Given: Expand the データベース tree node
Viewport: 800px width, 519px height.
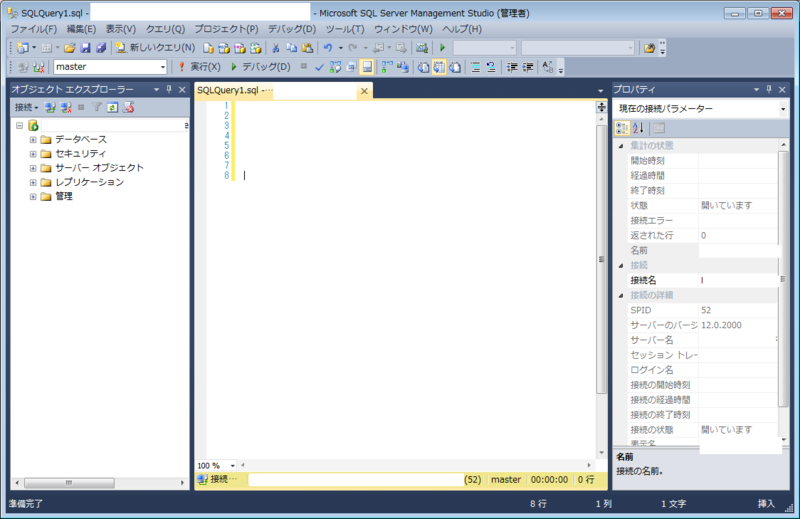Looking at the screenshot, I should [x=33, y=139].
